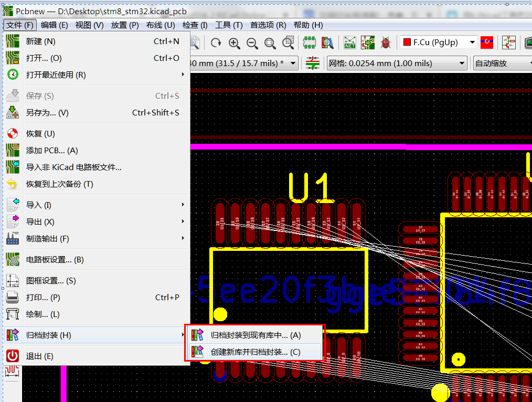Open the 自动缩放 zoom dropdown
The height and width of the screenshot is (402, 532).
tap(503, 63)
